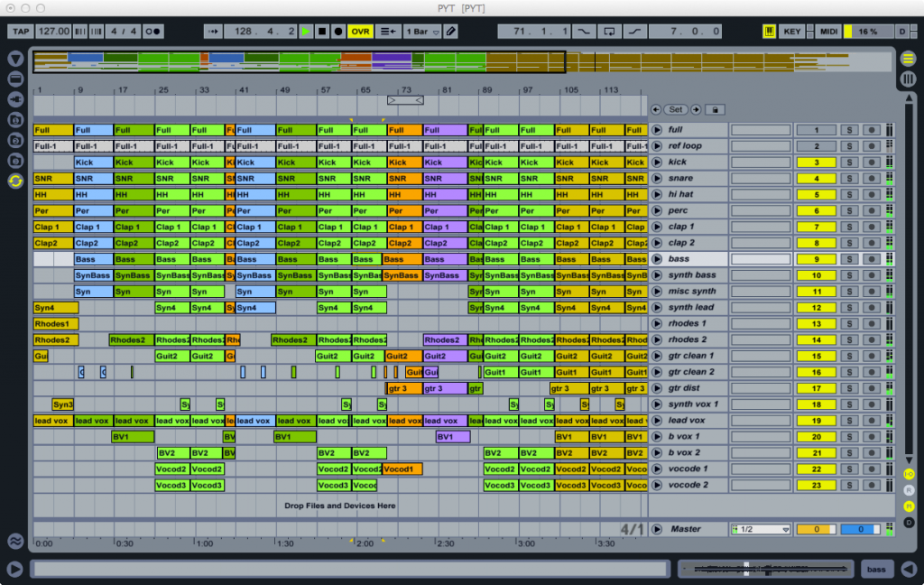
Task: Toggle the track delay D icon
Action: coord(909,523)
